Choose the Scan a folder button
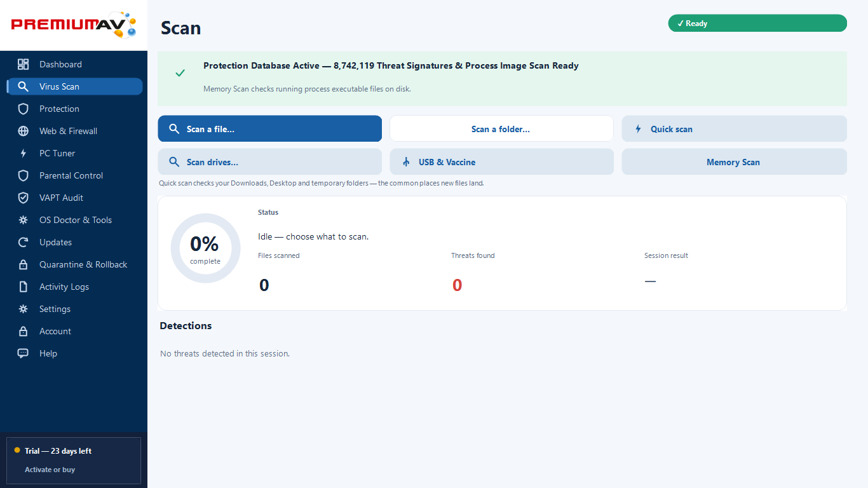Viewport: 868px width, 488px height. 501,128
